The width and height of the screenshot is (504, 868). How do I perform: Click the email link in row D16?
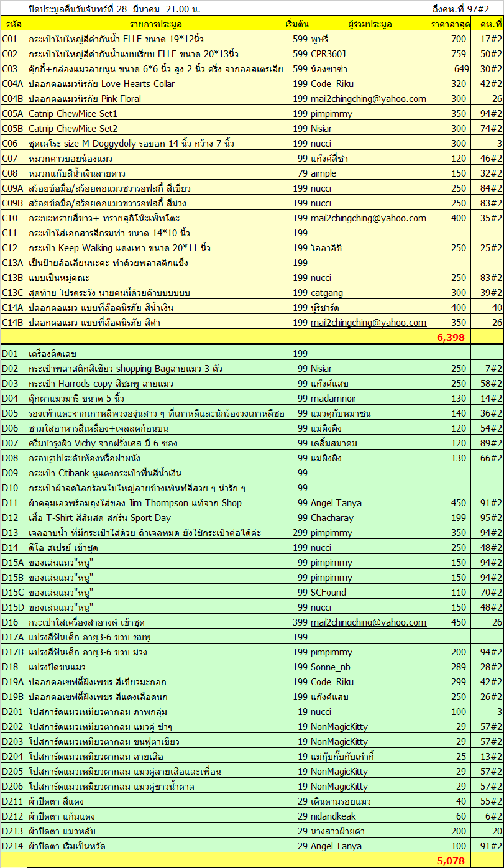click(x=369, y=622)
